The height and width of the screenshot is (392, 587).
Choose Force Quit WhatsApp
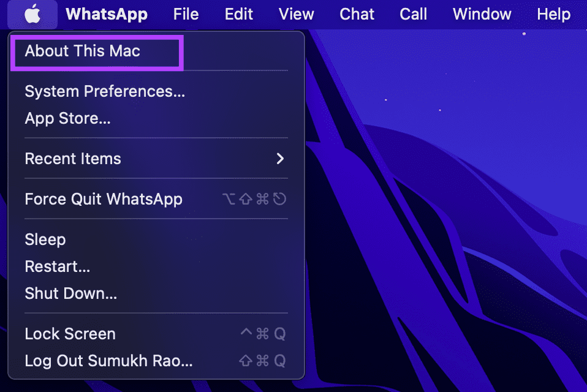pyautogui.click(x=156, y=199)
